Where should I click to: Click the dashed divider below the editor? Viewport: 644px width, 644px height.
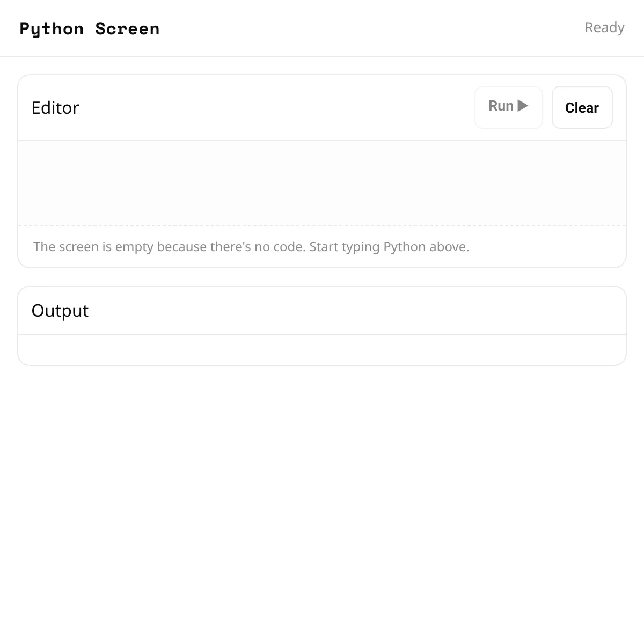point(322,226)
